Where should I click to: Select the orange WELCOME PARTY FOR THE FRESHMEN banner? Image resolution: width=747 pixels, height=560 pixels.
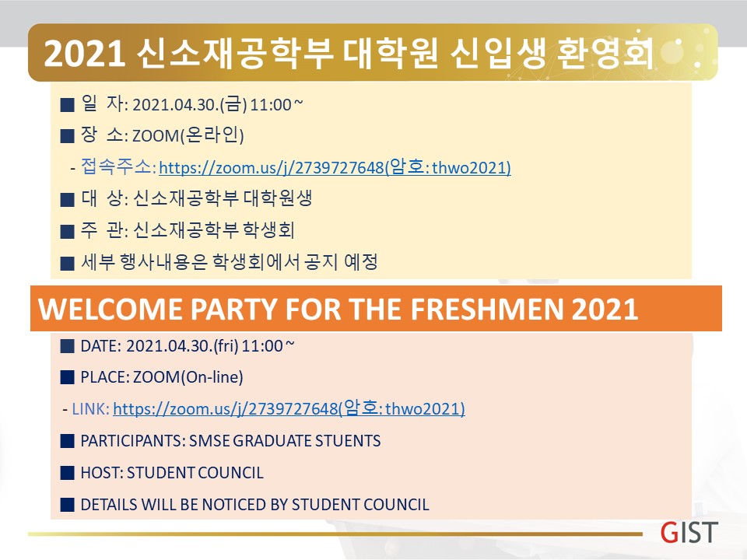point(376,308)
